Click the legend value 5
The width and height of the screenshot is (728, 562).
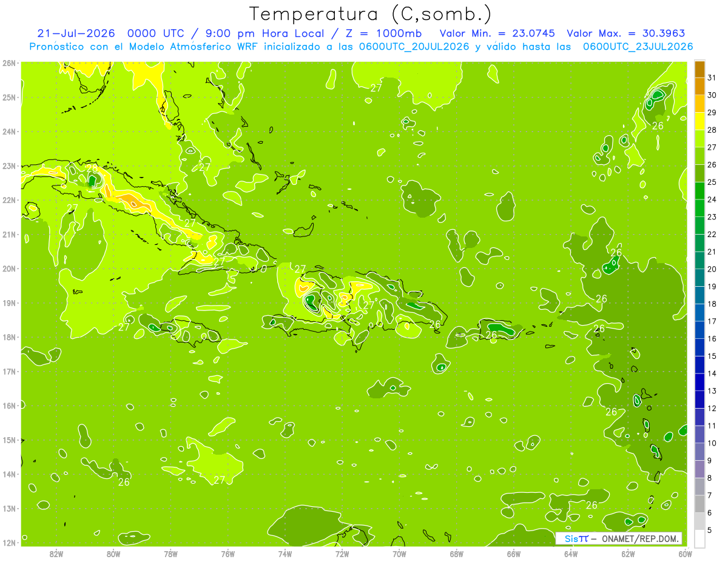(710, 530)
